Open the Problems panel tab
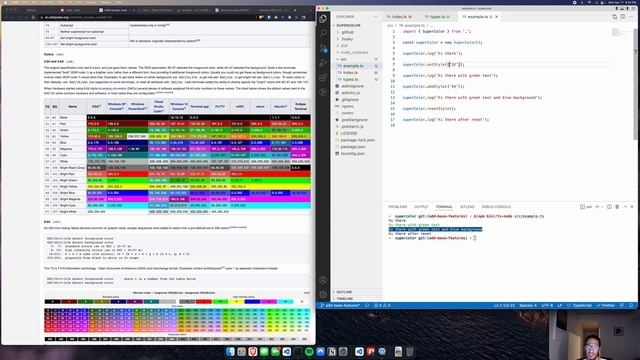Viewport: 640px width, 360px height. click(x=398, y=207)
